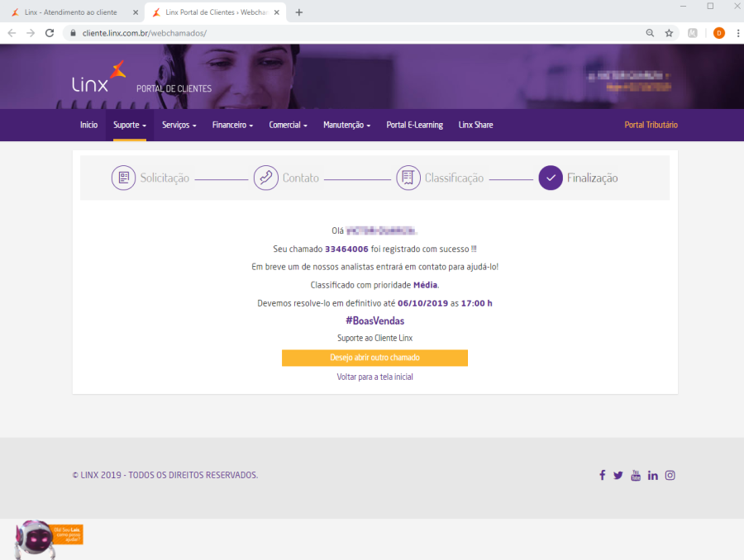Open Linx Facebook page icon
This screenshot has height=560, width=744.
coord(602,475)
